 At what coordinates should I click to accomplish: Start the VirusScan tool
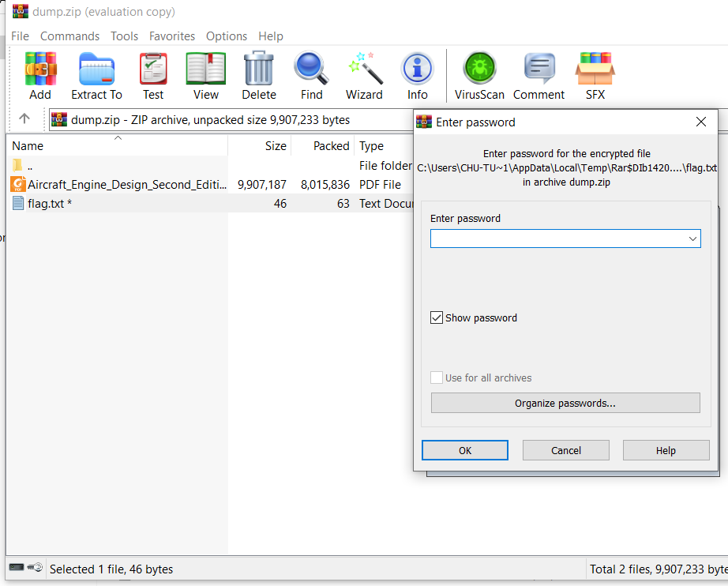479,68
